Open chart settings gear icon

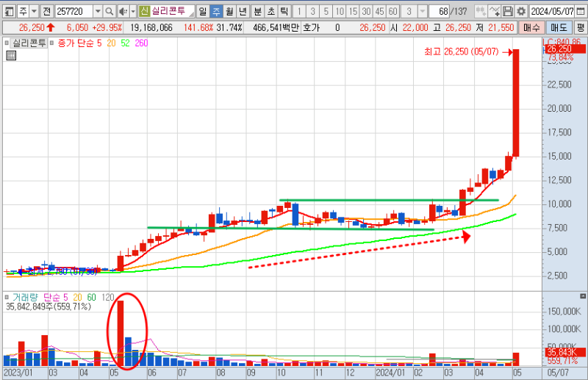pyautogui.click(x=521, y=12)
